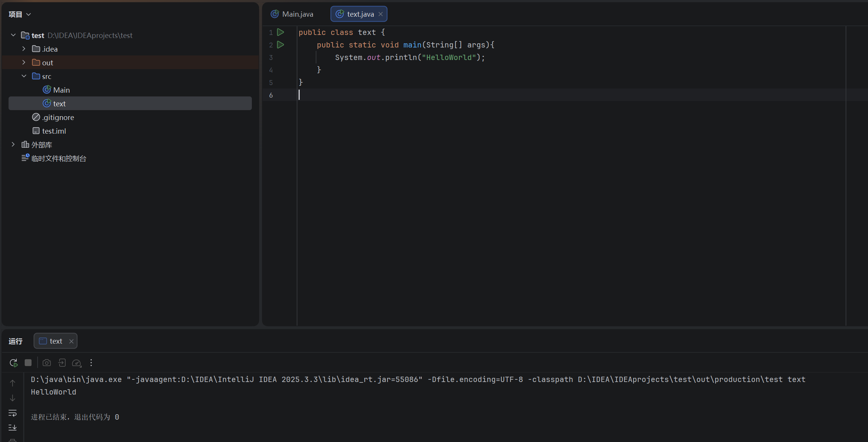Click the text.java tab class icon

tap(340, 14)
